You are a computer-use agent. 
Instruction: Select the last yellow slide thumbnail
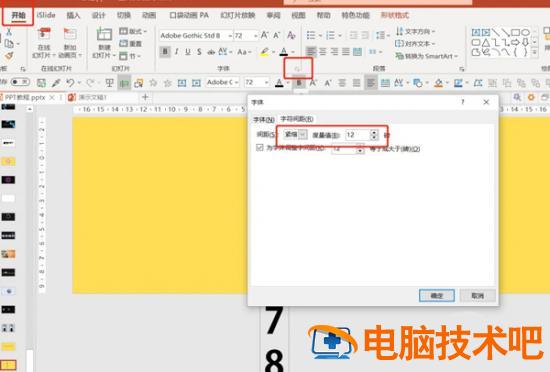[8, 365]
